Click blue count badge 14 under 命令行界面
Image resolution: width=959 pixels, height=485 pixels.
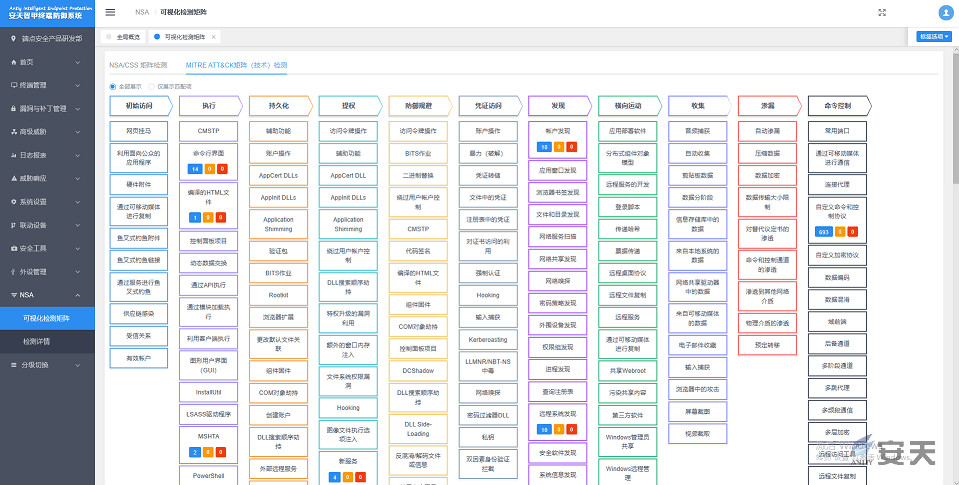pyautogui.click(x=194, y=168)
